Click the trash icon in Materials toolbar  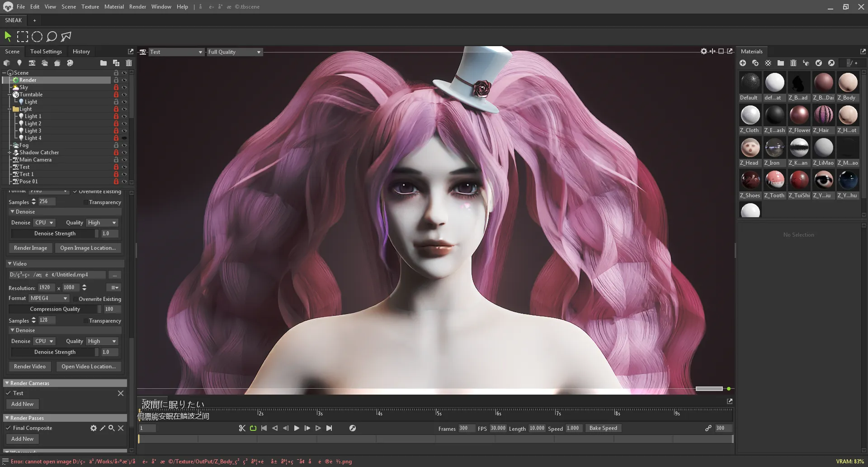[x=793, y=63]
